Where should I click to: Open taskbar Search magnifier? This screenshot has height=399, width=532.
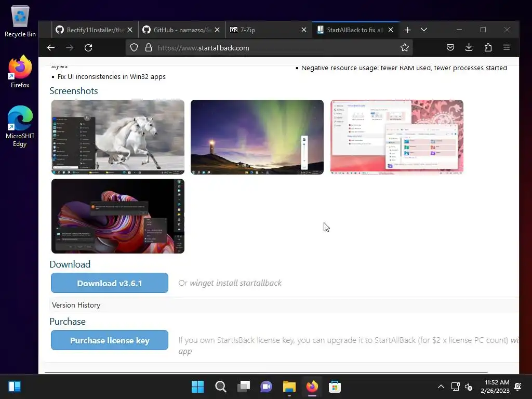[x=220, y=387]
